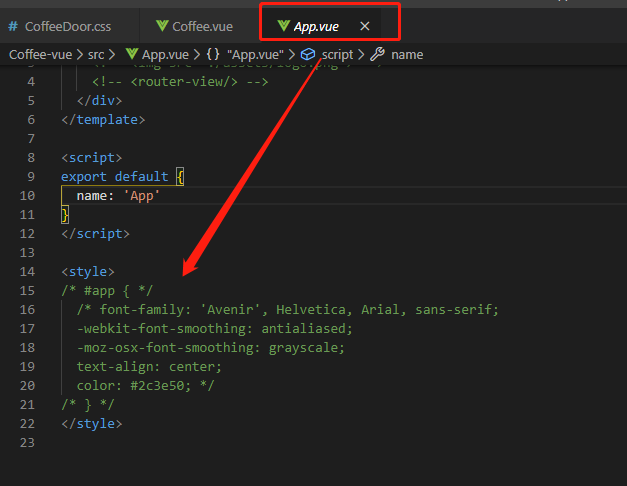Screen dimensions: 627x486
Task: Click line number 15 in gutter
Action: (27, 290)
